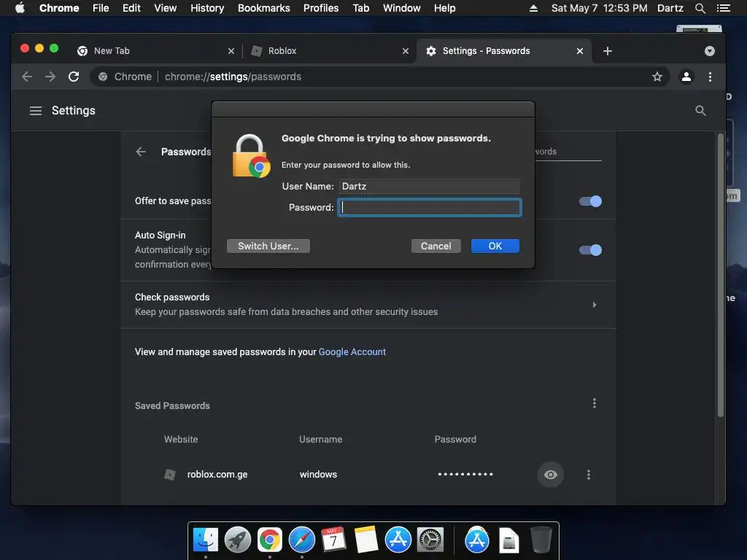
Task: Reload the current page
Action: [x=74, y=77]
